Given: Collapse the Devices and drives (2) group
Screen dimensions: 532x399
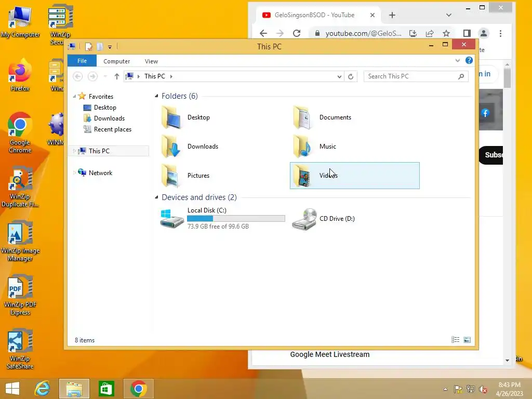Looking at the screenshot, I should [156, 197].
